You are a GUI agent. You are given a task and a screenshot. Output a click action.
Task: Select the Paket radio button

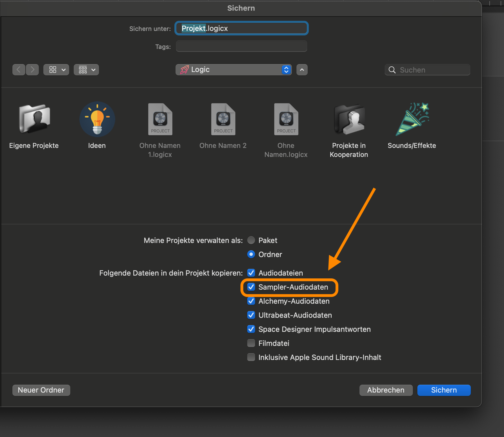pos(251,240)
